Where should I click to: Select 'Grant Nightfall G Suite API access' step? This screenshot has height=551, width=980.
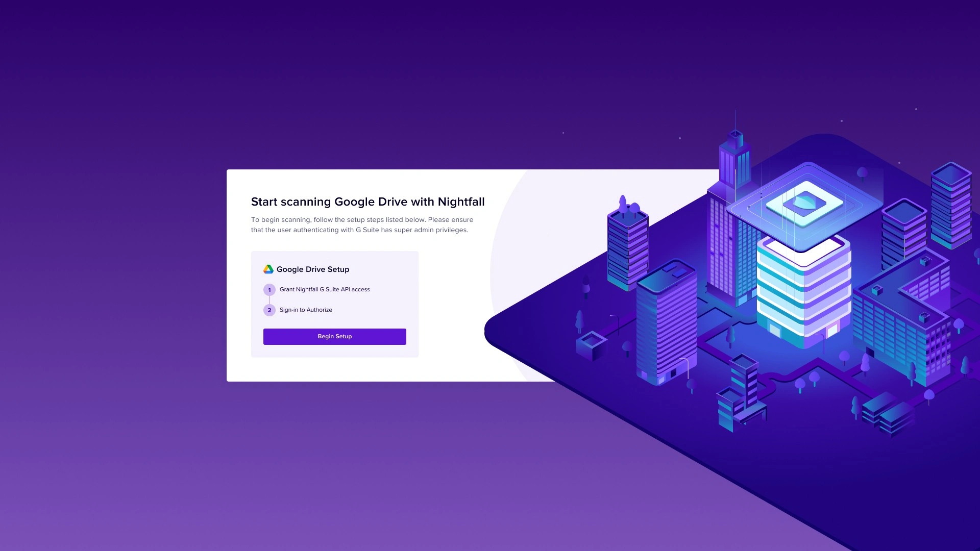[325, 289]
